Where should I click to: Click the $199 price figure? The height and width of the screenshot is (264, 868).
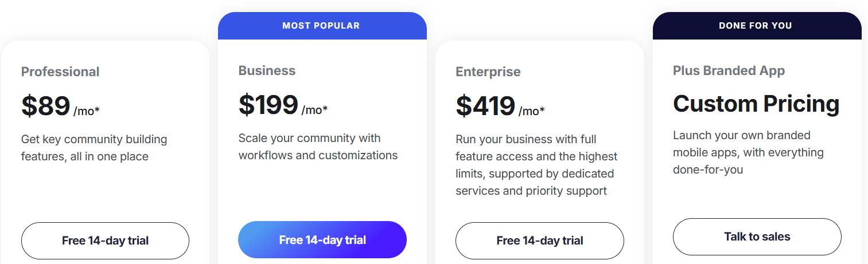click(x=268, y=104)
